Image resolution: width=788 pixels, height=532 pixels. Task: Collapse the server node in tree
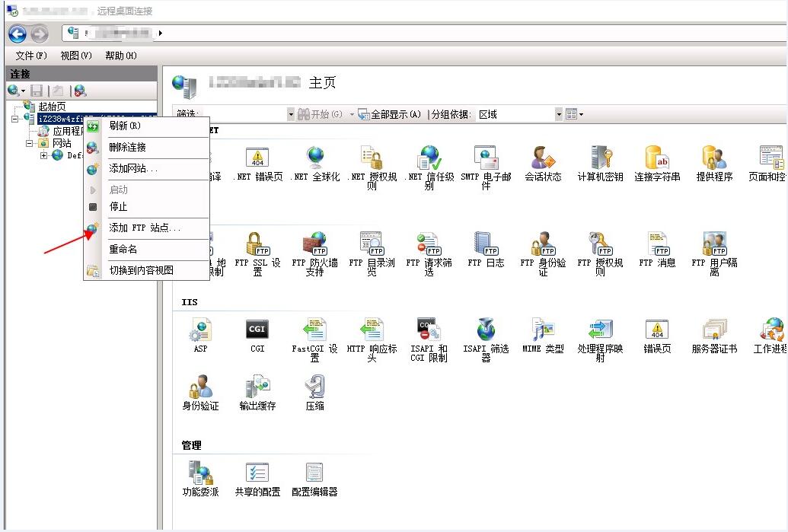pos(14,119)
